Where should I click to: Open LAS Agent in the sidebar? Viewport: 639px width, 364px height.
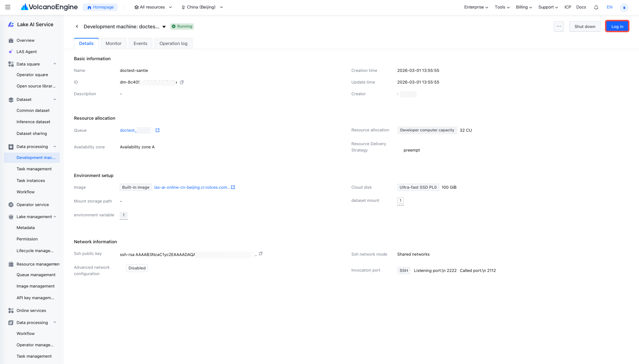[x=27, y=52]
